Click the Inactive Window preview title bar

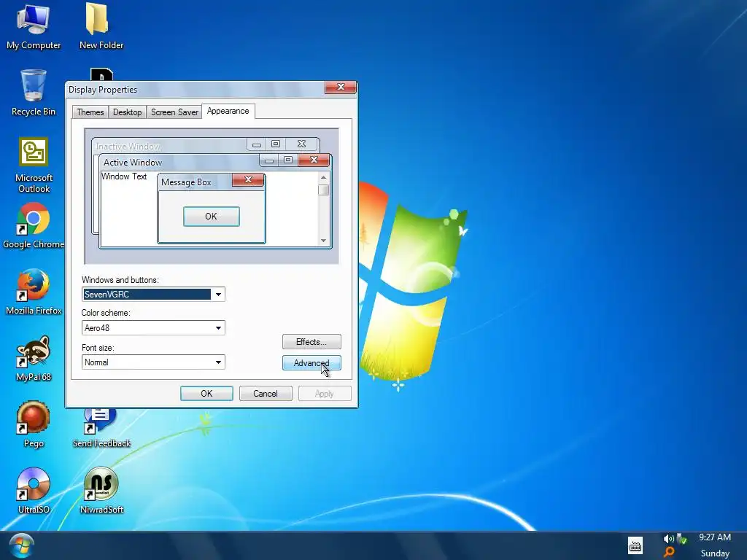[171, 146]
